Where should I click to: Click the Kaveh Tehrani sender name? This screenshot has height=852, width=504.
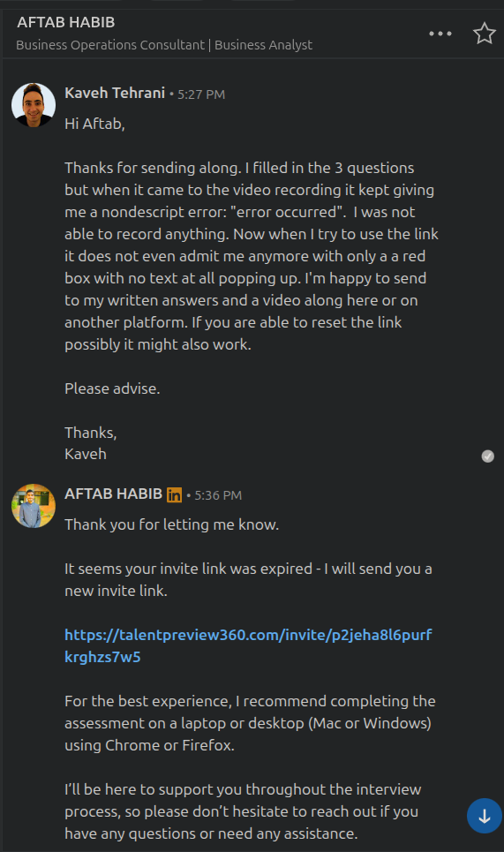[x=115, y=93]
